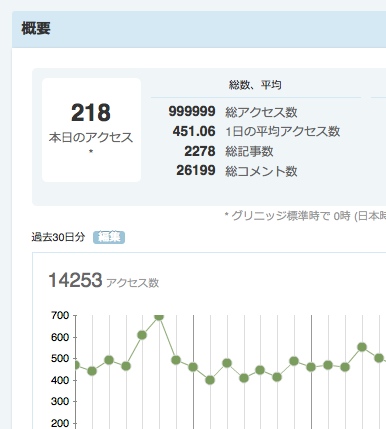Click the 1日の平均アクセス数 label
Screen dimensions: 386x429
pyautogui.click(x=283, y=131)
